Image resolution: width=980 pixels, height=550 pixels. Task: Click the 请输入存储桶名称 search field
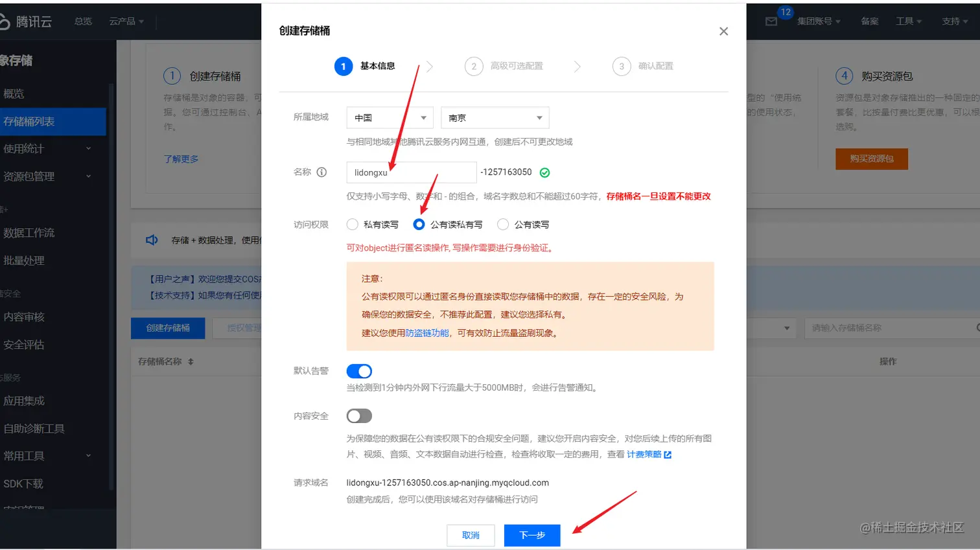pyautogui.click(x=891, y=328)
